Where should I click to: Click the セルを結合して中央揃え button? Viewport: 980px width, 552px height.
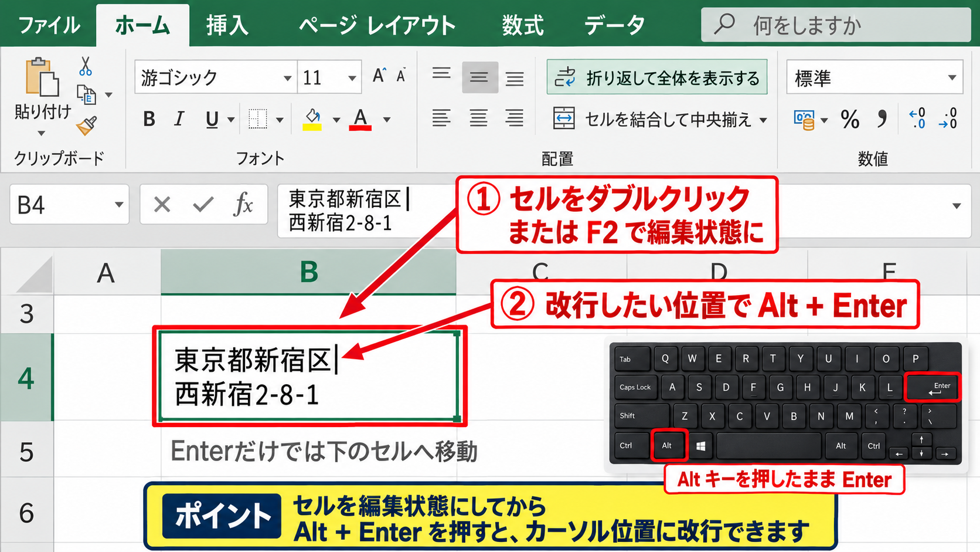pyautogui.click(x=652, y=119)
